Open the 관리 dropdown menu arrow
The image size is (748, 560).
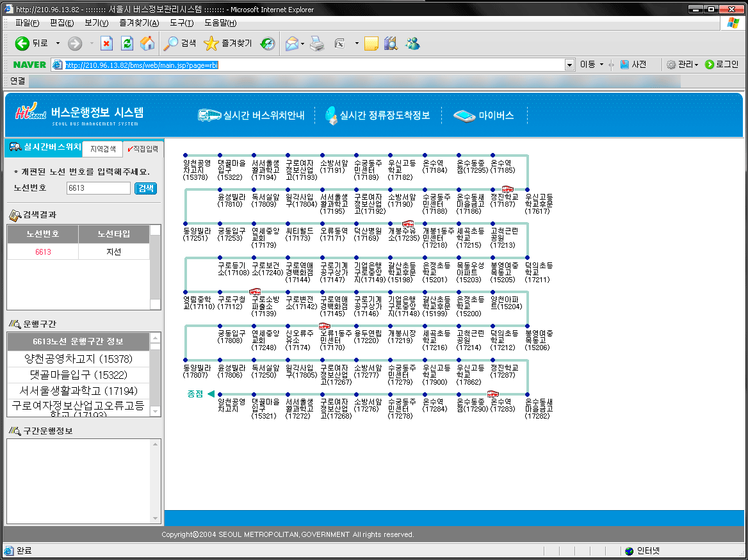point(696,65)
